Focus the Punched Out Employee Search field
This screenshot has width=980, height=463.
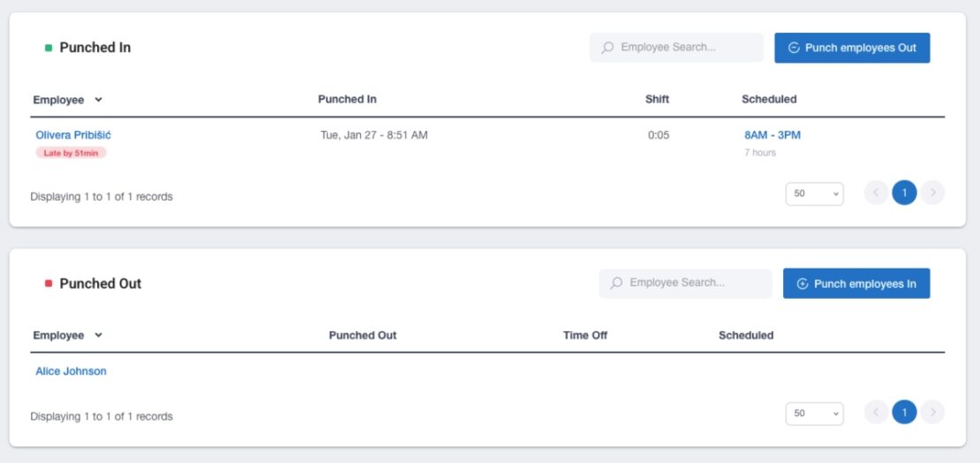(695, 284)
